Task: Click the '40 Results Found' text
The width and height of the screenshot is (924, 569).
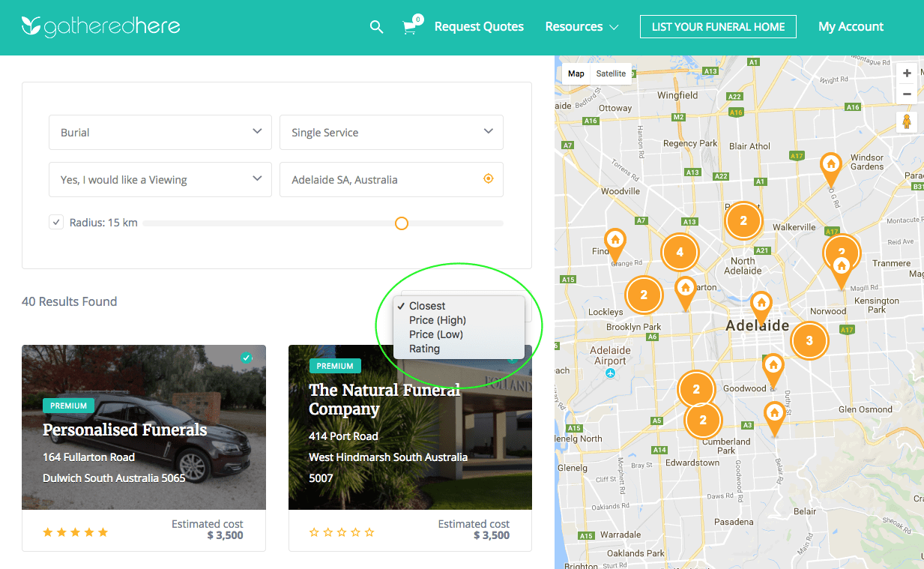Action: tap(70, 301)
